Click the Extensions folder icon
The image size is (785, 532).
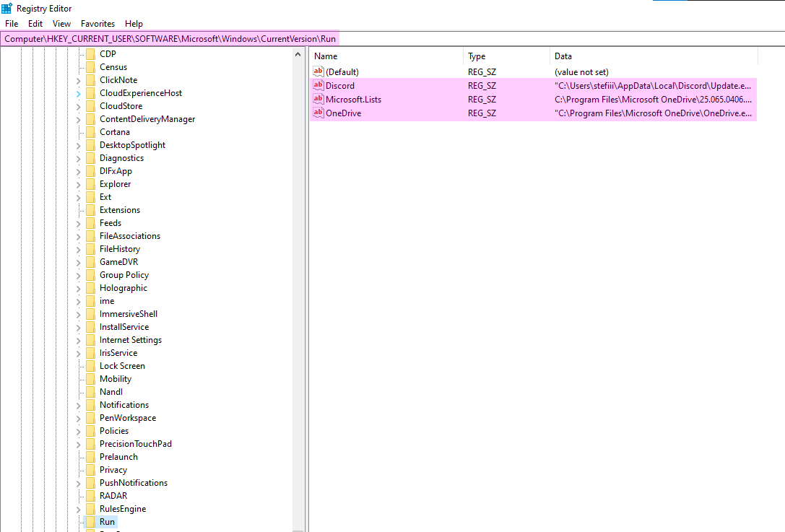click(x=90, y=210)
